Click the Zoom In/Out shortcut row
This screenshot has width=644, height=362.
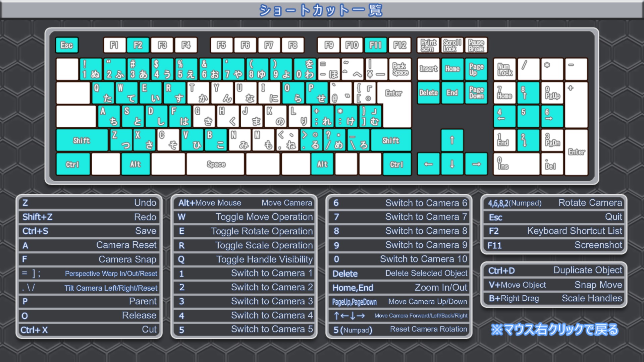click(399, 288)
